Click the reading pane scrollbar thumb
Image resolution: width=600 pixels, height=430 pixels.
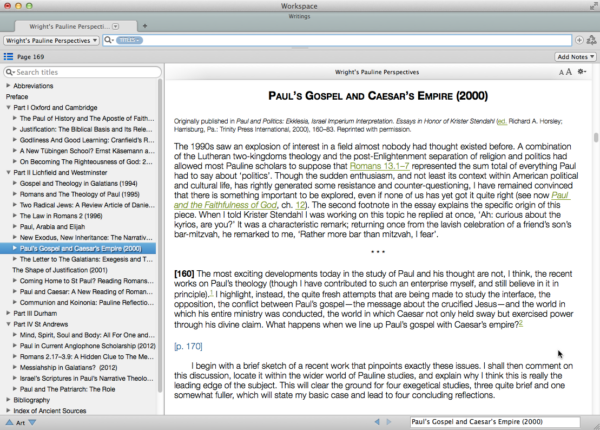coord(596,138)
